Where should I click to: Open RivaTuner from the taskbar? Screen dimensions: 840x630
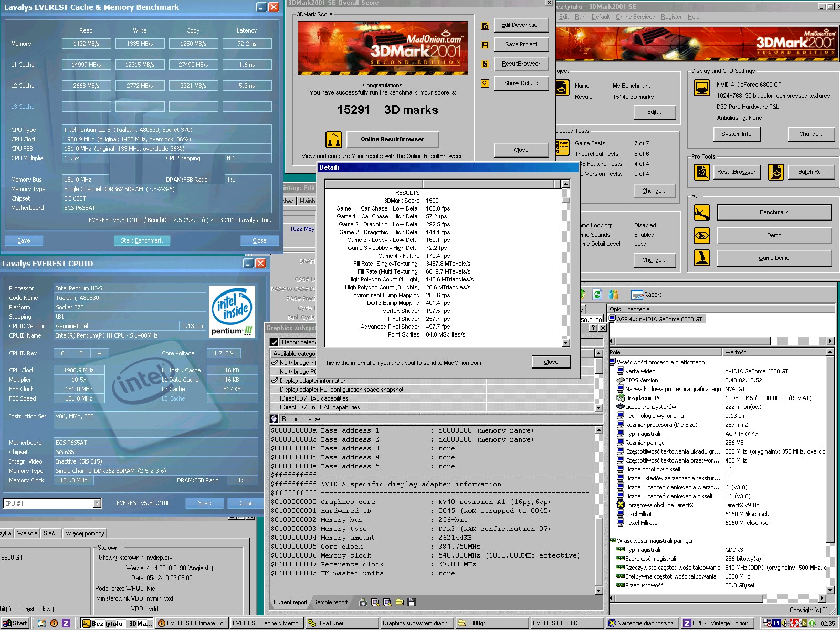coord(342,623)
